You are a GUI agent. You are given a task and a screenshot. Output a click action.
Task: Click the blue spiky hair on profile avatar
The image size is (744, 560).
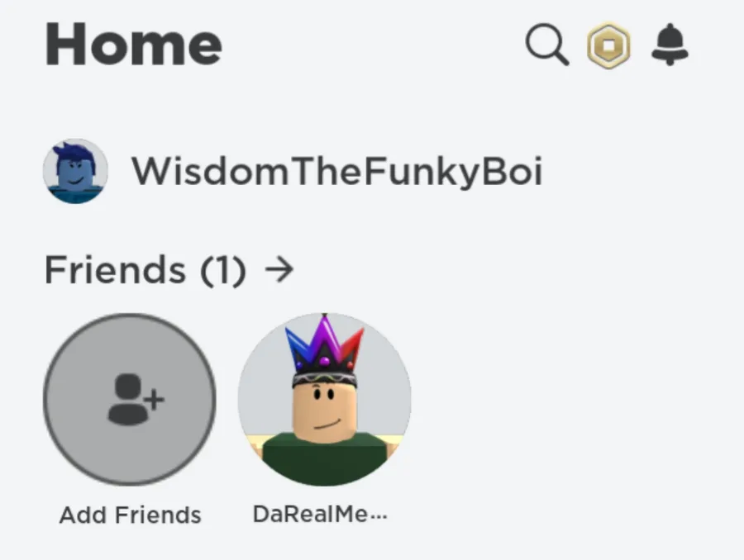(74, 153)
